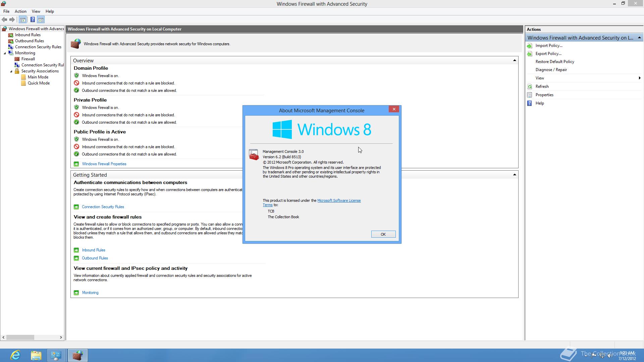Click the blue Help toolbar icon

tap(33, 20)
